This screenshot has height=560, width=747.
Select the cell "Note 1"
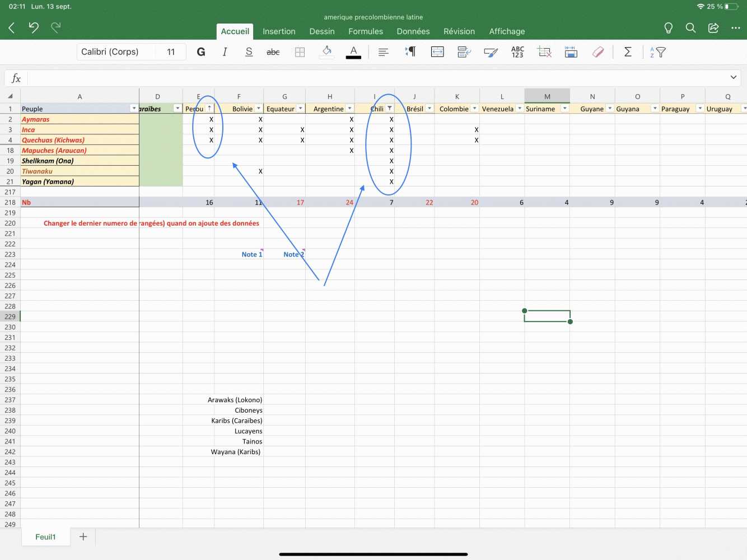[x=239, y=254]
